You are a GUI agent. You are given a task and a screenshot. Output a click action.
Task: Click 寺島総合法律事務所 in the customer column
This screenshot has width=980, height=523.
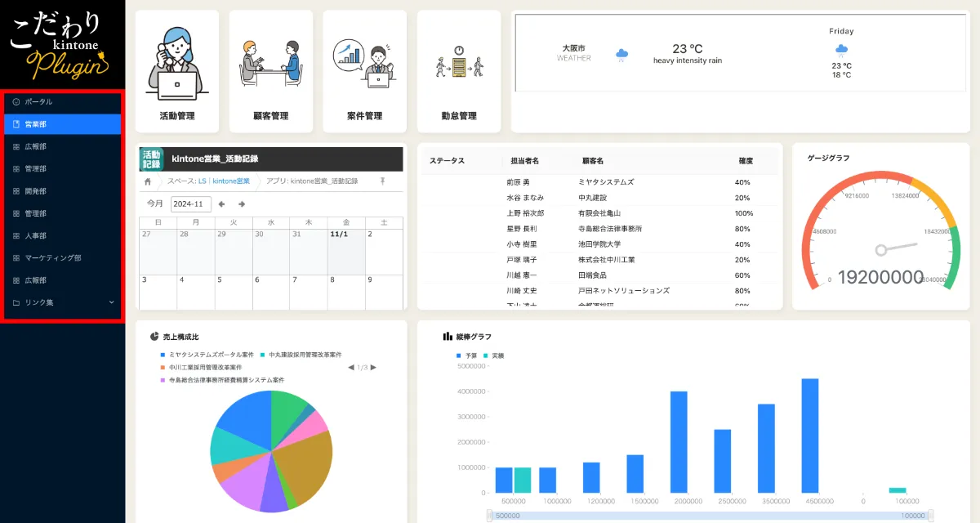(x=610, y=229)
